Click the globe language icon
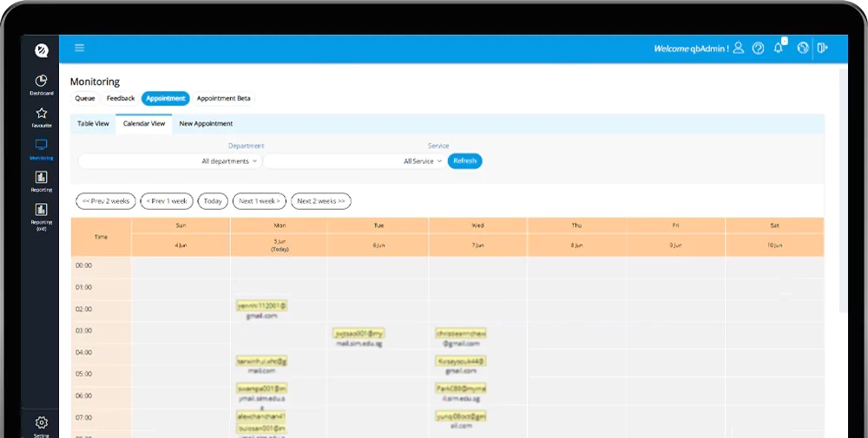The height and width of the screenshot is (438, 868). [x=803, y=49]
